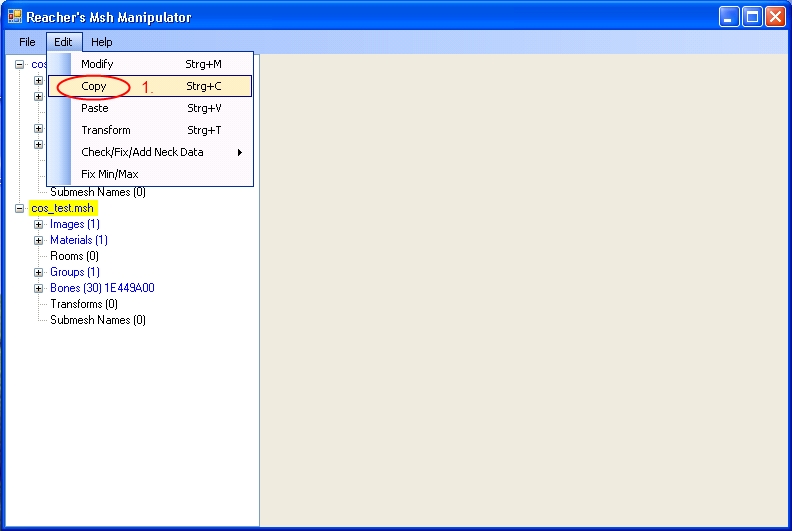Click the Edit menu header
Image resolution: width=792 pixels, height=531 pixels.
(x=63, y=42)
